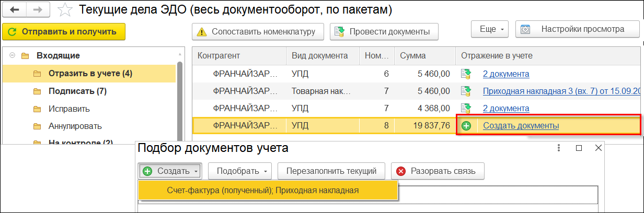
Task: Click the folder icon beside Аннулировать
Action: point(37,126)
